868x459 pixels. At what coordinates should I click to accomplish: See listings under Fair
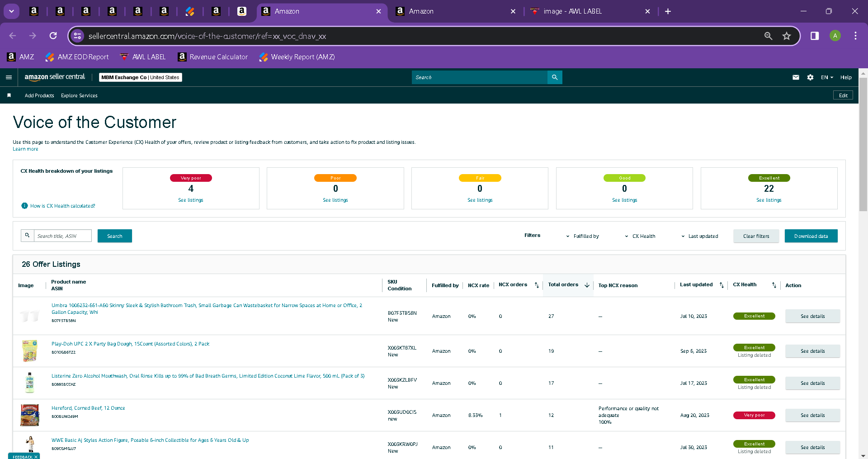click(x=480, y=200)
